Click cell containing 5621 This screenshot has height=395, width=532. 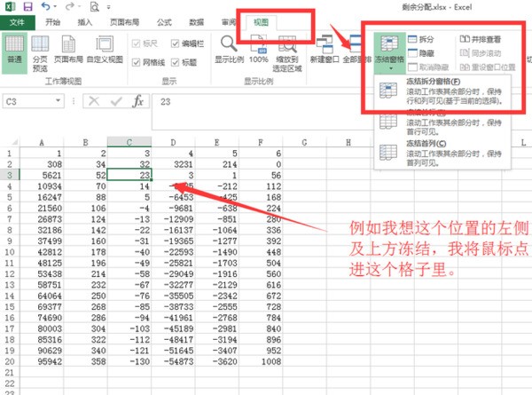click(x=42, y=175)
